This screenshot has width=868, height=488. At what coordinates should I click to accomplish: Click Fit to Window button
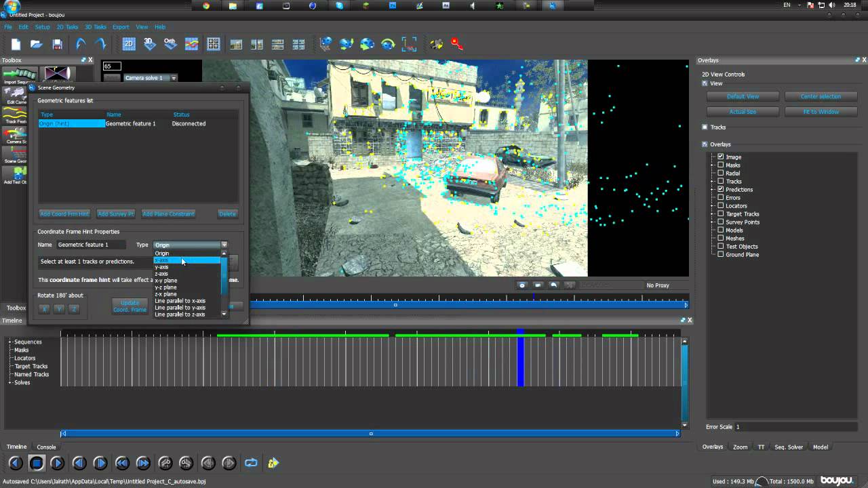tap(821, 111)
